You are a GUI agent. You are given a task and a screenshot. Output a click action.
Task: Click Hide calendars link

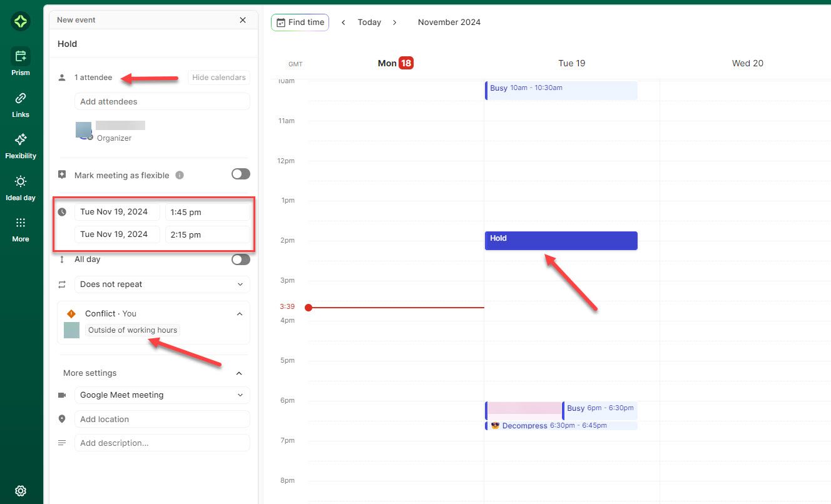click(218, 77)
